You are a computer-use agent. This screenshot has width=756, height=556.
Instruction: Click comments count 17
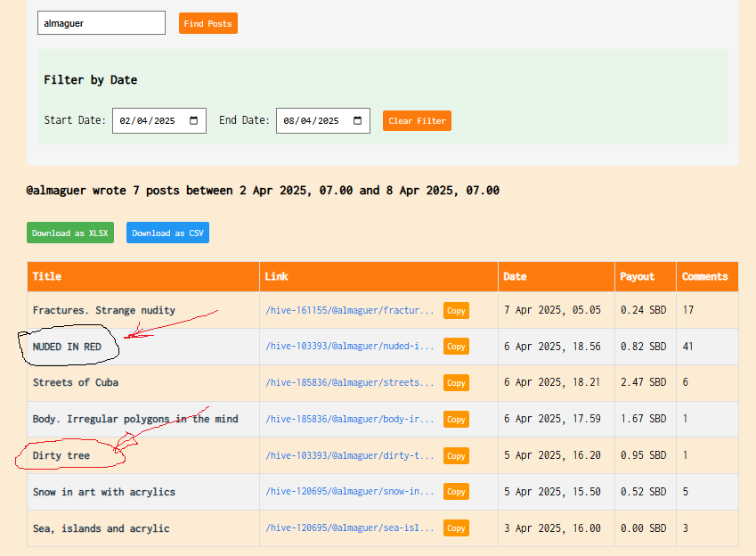pos(688,310)
